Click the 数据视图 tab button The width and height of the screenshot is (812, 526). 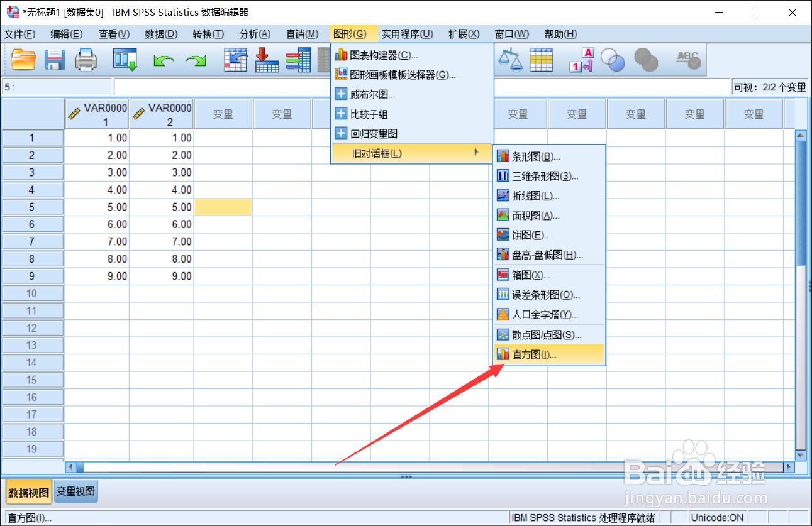(28, 492)
